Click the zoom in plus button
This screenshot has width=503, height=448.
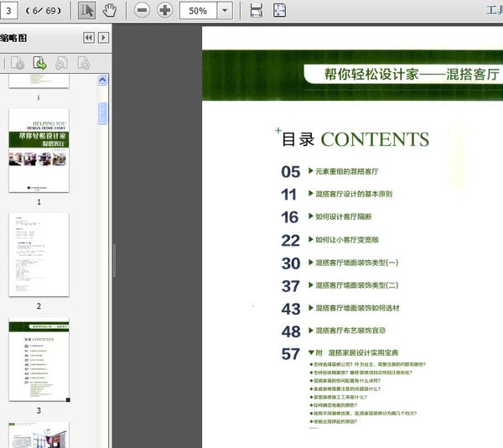pos(165,11)
